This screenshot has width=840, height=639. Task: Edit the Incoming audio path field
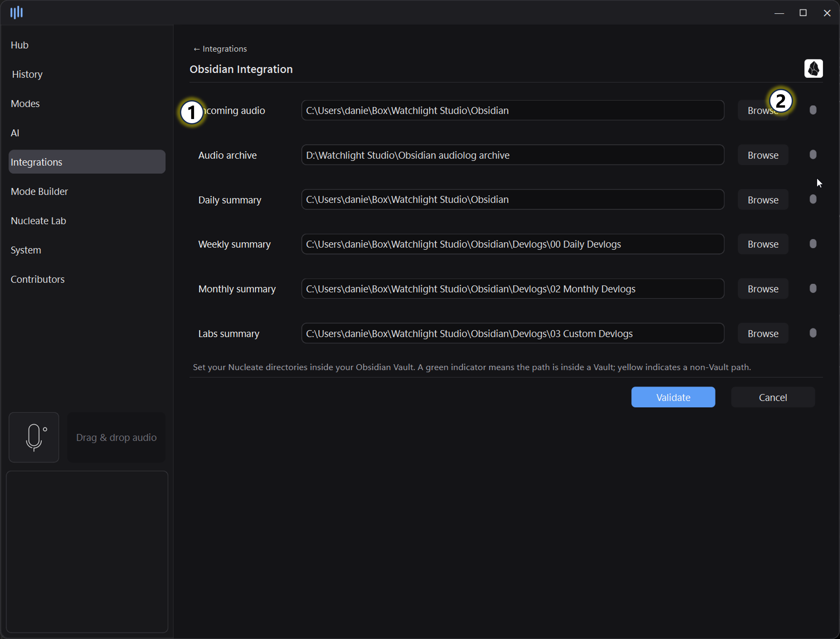tap(513, 110)
